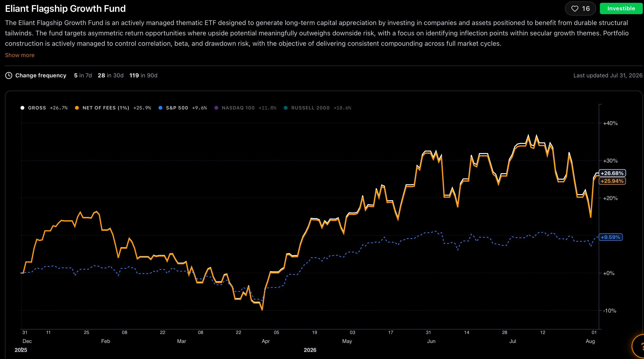Select the +26.68% gross value label
644x359 pixels.
click(x=612, y=173)
